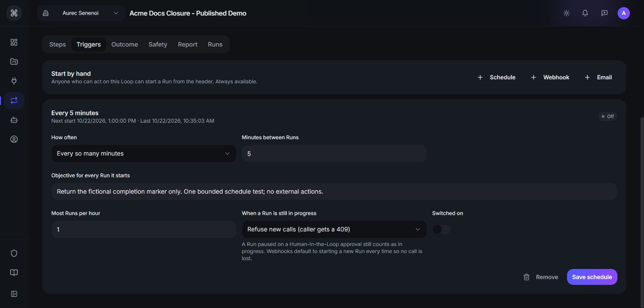The height and width of the screenshot is (308, 644).
Task: Open the documentation book icon in sidebar
Action: [x=14, y=273]
